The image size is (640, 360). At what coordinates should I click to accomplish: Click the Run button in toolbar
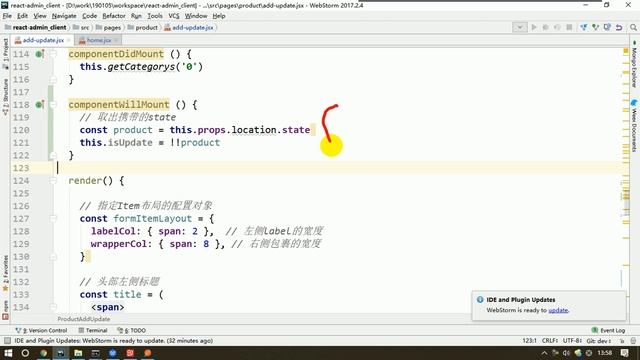click(534, 27)
